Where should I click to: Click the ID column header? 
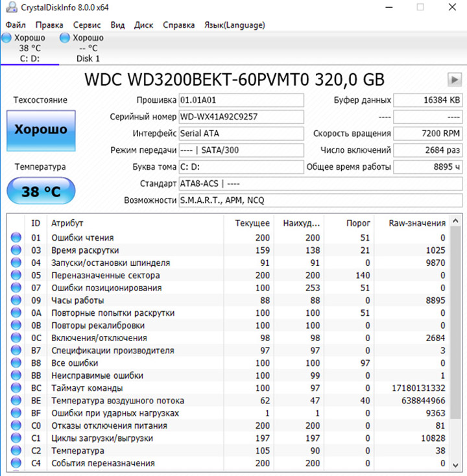(x=36, y=223)
